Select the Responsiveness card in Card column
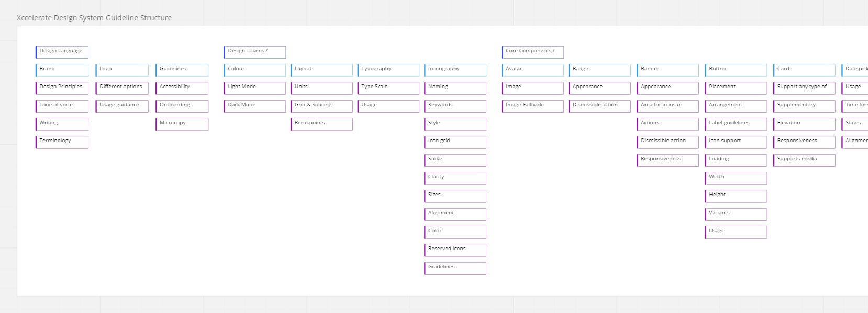This screenshot has width=868, height=313. coord(804,142)
